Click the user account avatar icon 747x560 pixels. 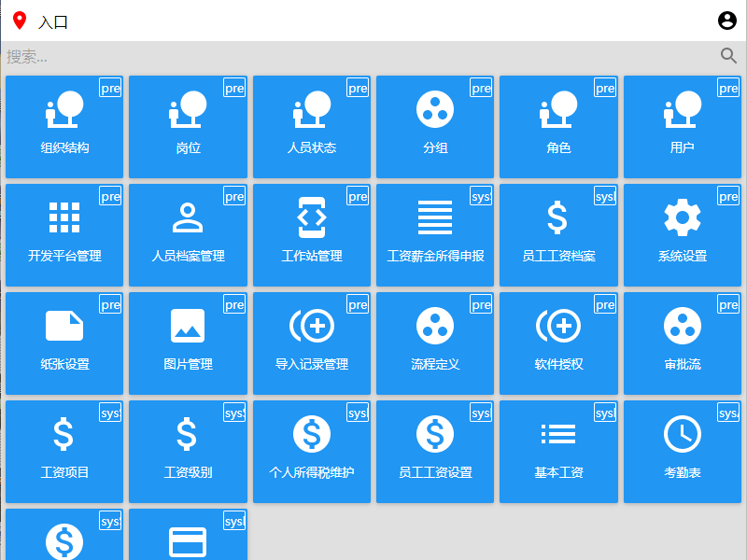[727, 21]
